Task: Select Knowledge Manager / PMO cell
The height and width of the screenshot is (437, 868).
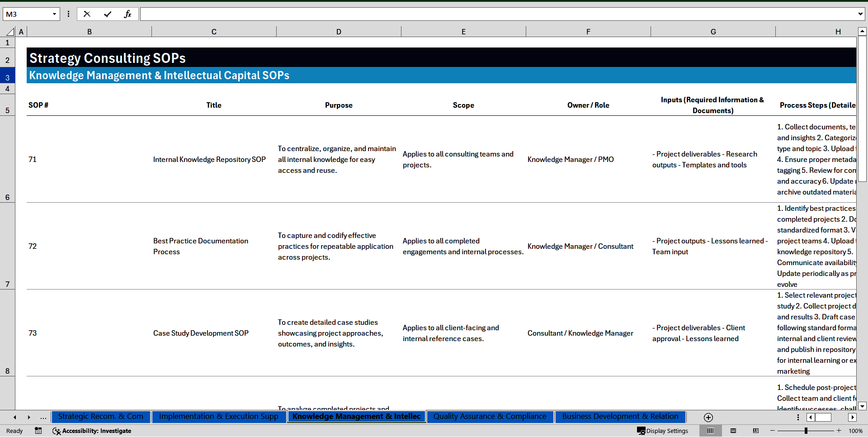Action: [x=588, y=159]
